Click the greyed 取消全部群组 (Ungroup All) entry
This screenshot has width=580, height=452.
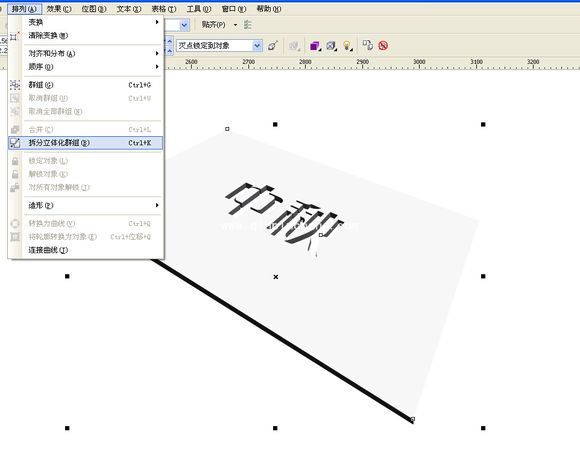tap(85, 111)
